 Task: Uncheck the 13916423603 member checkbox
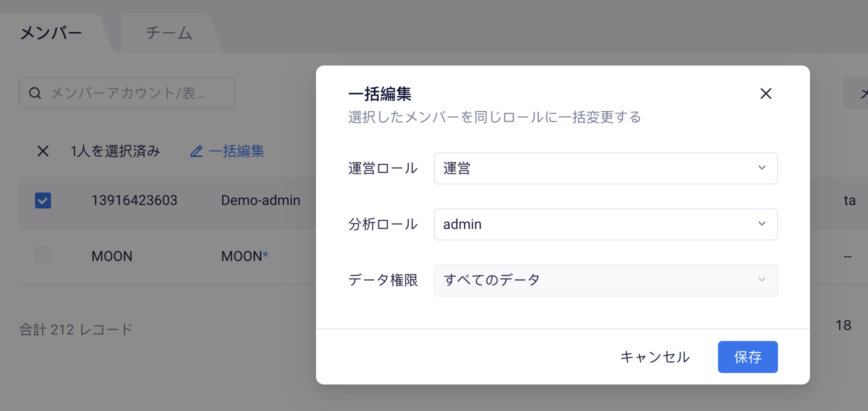click(43, 200)
